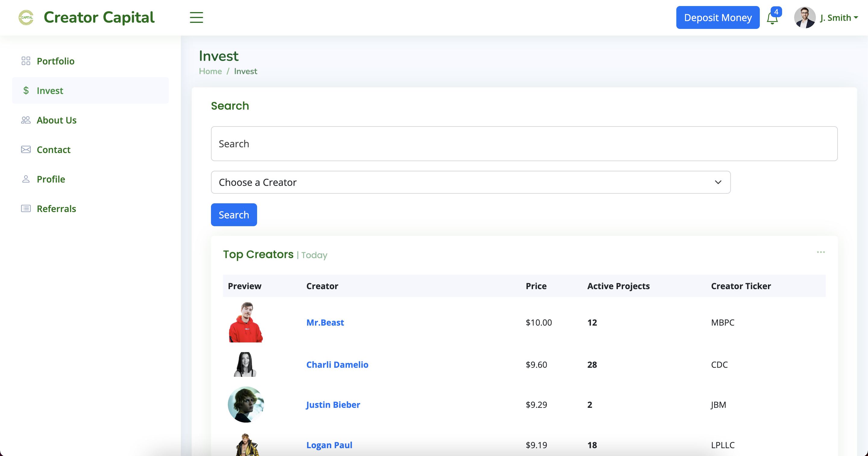The width and height of the screenshot is (868, 456).
Task: Open the Portfolio sidebar menu item
Action: coord(55,61)
